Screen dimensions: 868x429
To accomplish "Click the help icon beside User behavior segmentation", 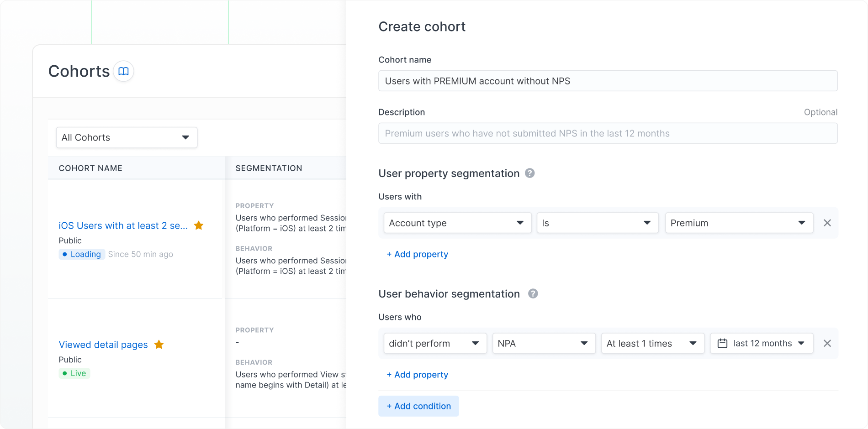I will (532, 293).
